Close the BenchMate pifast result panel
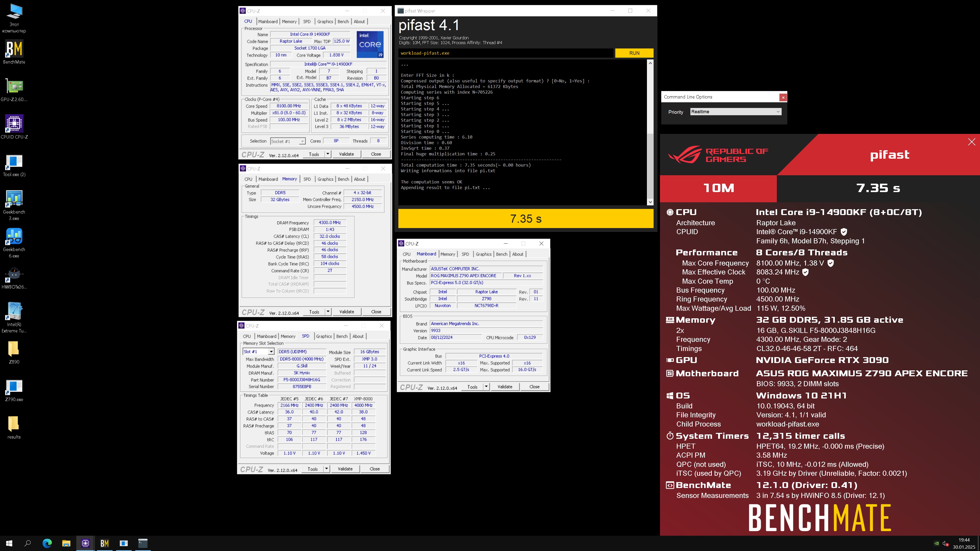The width and height of the screenshot is (980, 551). pos(972,142)
